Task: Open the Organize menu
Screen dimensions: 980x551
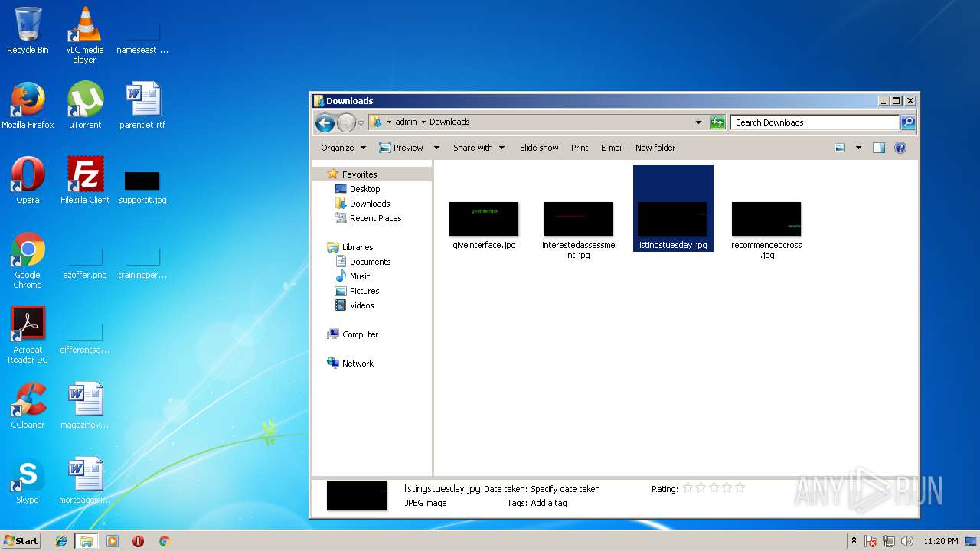Action: (343, 148)
